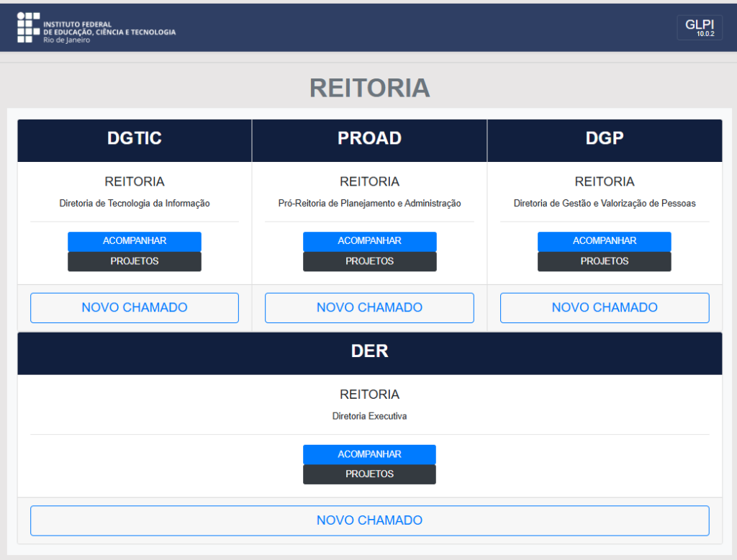This screenshot has width=737, height=560.
Task: Open Projetos in the DGP card
Action: point(605,261)
